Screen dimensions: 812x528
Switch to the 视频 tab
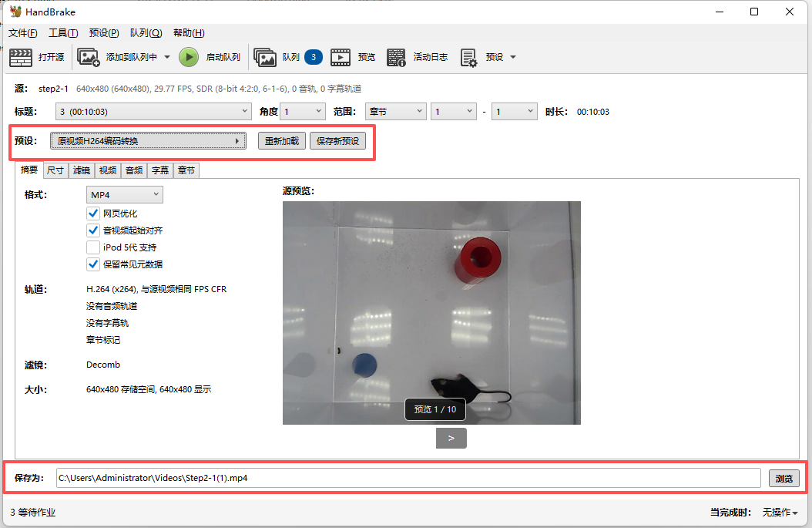tap(108, 170)
